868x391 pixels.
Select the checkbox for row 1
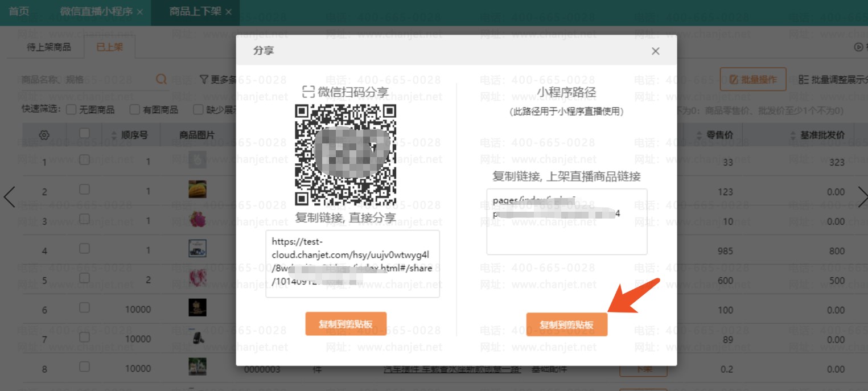[84, 160]
